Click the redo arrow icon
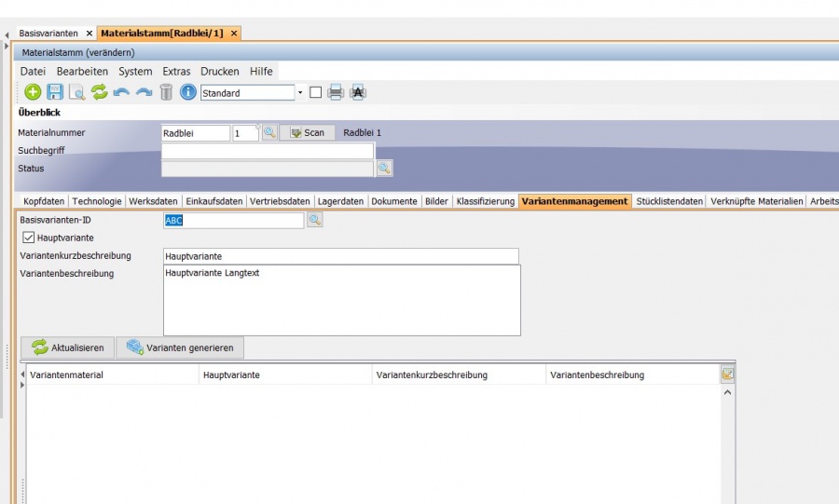Viewport: 839px width, 504px height. (144, 92)
